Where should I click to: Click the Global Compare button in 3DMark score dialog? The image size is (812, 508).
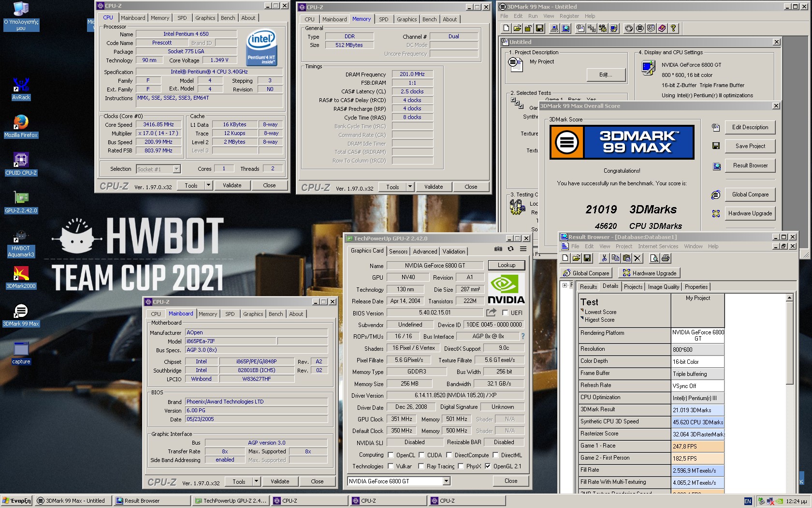coord(750,194)
